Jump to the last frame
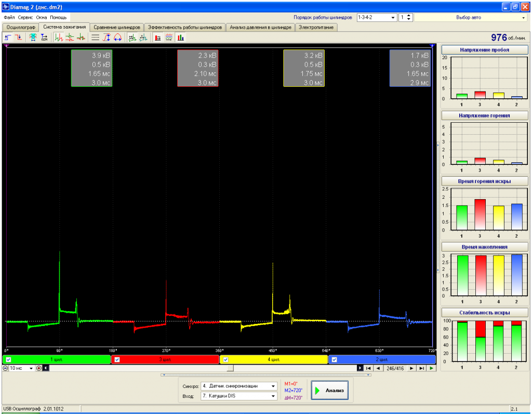The image size is (532, 414). click(x=421, y=368)
